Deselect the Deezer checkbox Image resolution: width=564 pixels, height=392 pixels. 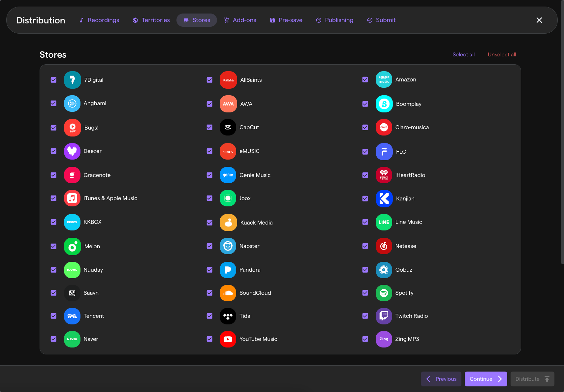coord(53,151)
